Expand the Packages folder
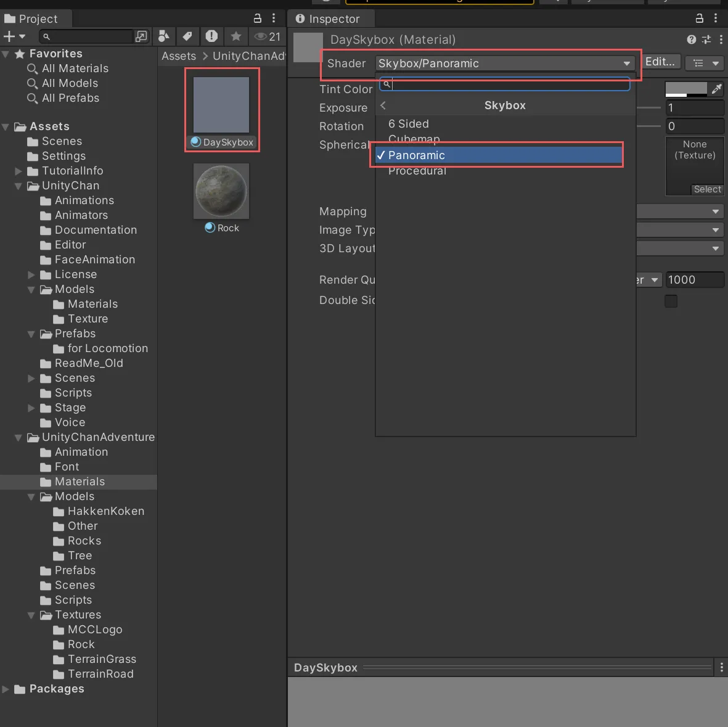Screen dimensions: 728x727 6,689
